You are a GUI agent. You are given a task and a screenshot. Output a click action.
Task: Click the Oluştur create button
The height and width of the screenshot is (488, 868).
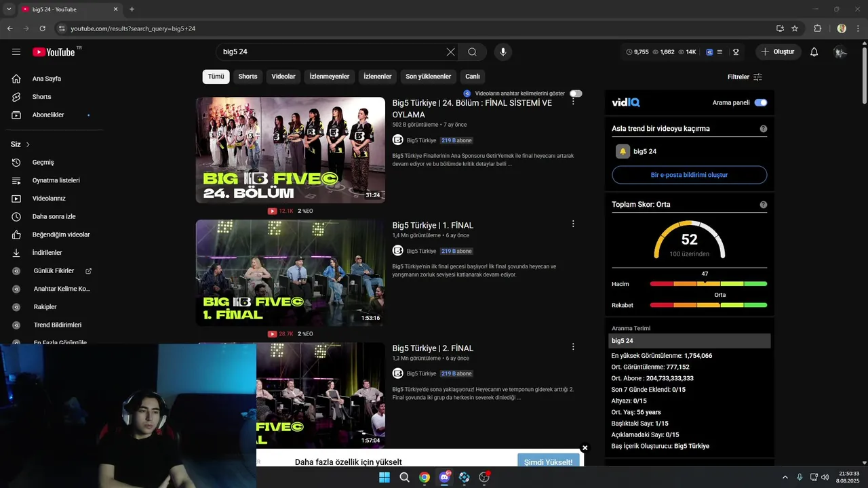tap(778, 52)
